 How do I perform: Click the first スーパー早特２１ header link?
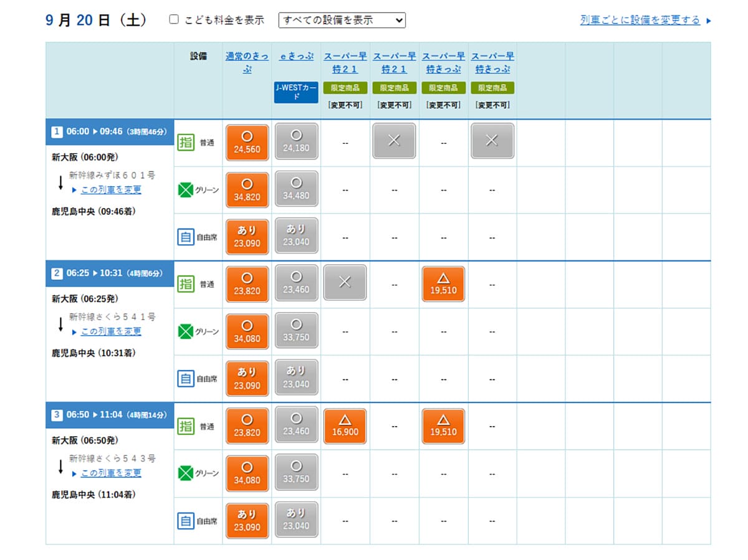[345, 62]
